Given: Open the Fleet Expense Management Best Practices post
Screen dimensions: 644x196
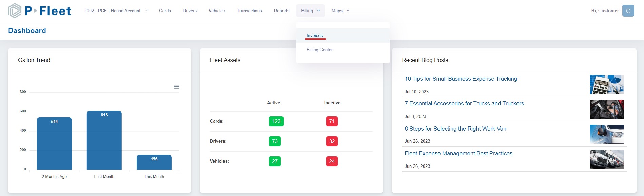Looking at the screenshot, I should point(458,154).
